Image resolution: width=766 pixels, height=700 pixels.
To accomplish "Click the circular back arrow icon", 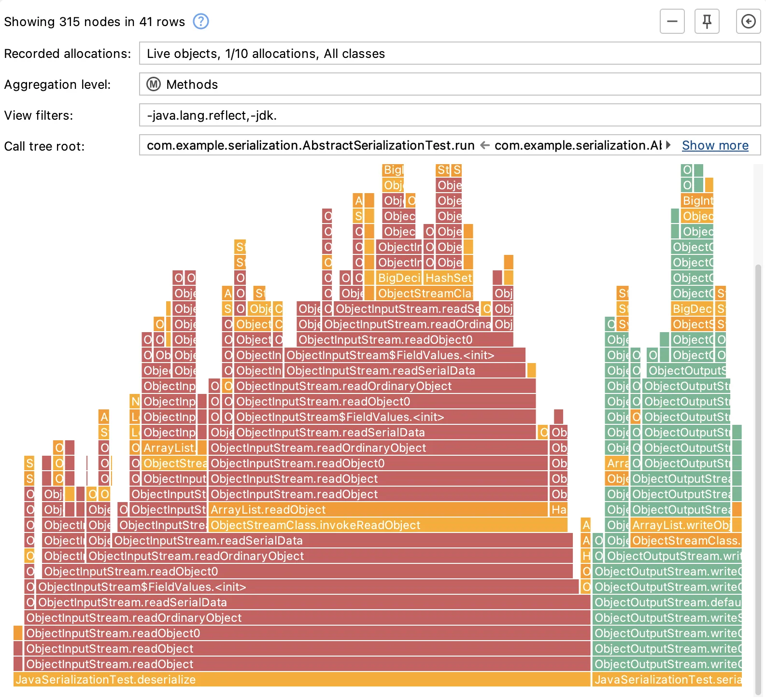I will [748, 21].
